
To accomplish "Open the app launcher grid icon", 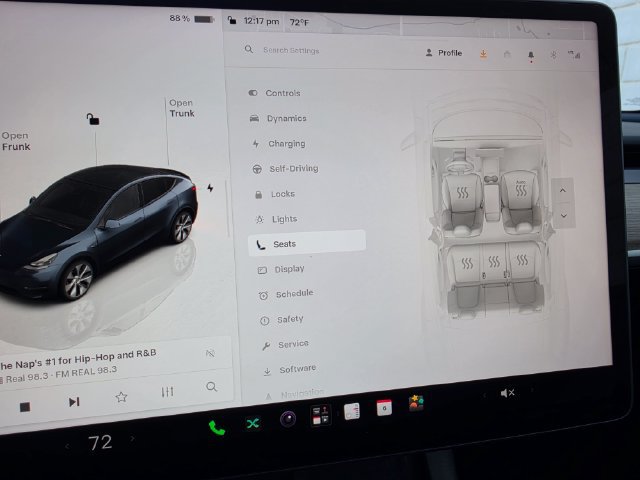I will [320, 415].
